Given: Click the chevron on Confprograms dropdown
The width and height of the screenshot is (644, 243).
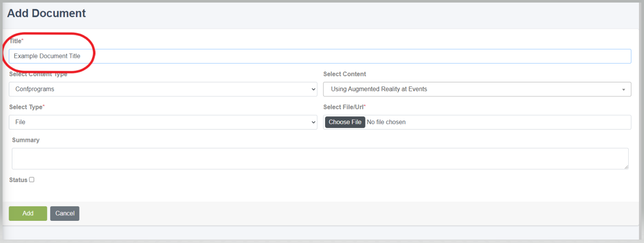Looking at the screenshot, I should pos(313,90).
